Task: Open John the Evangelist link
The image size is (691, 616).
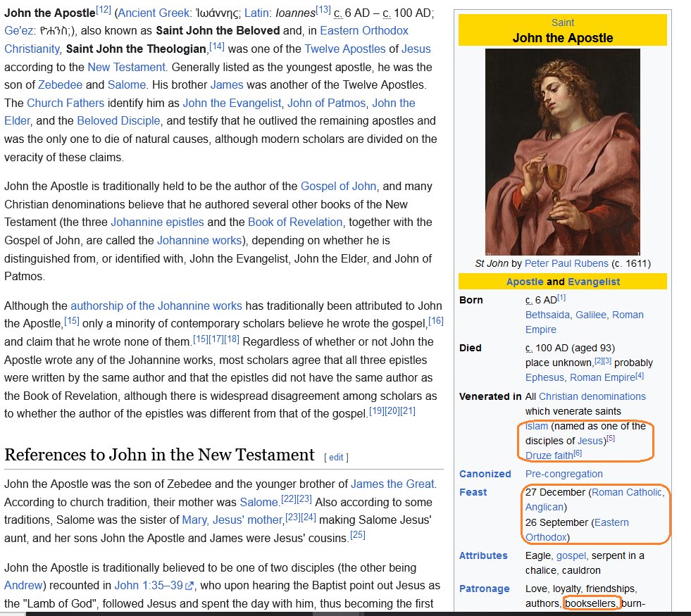Action: (x=232, y=103)
